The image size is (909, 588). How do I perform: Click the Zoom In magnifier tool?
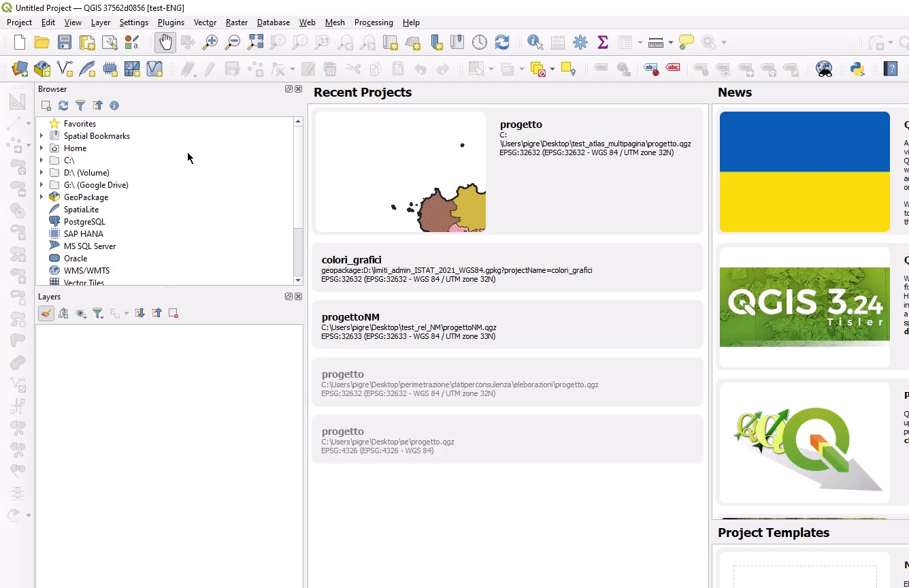point(210,42)
